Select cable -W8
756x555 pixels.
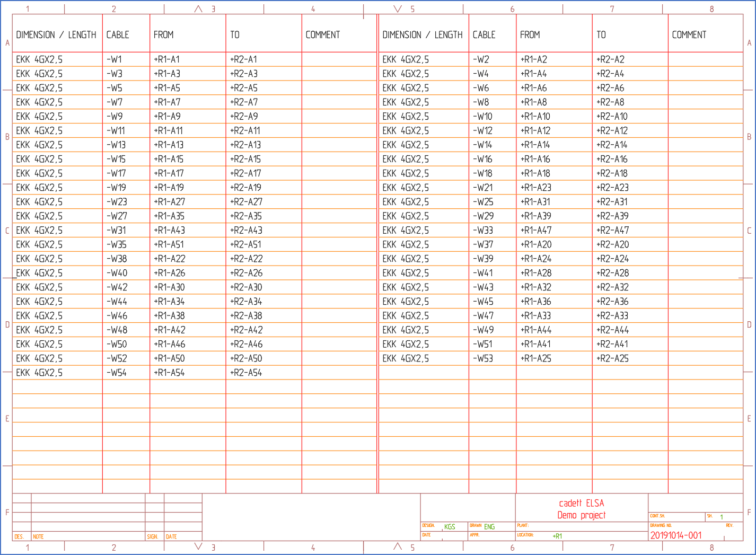pyautogui.click(x=481, y=102)
